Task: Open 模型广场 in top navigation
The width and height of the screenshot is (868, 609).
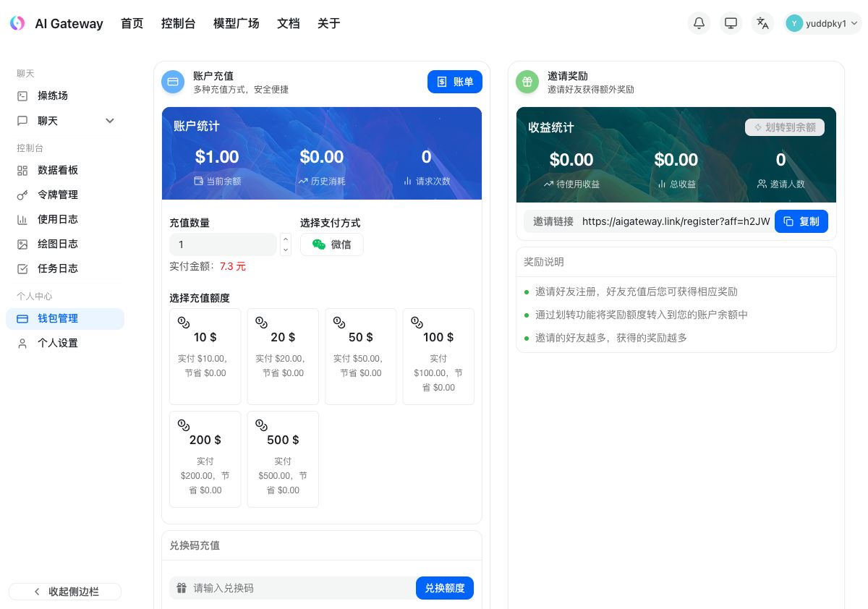Action: point(237,23)
